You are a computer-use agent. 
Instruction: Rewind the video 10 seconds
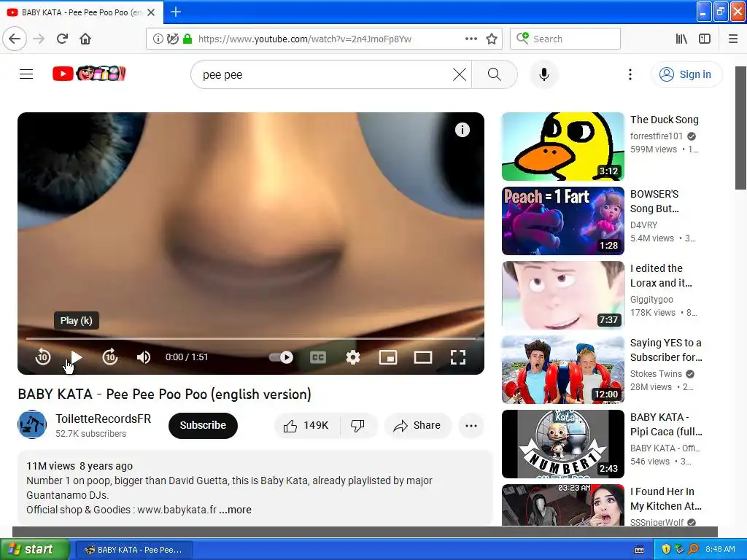point(43,357)
